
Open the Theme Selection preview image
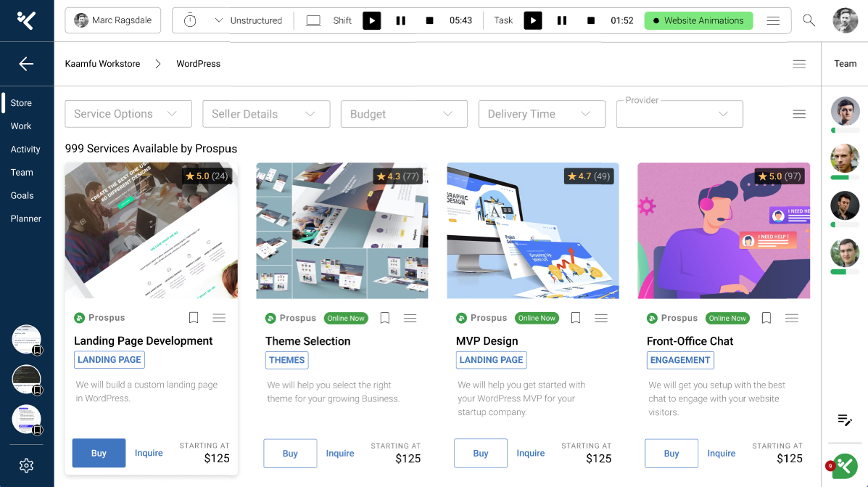pyautogui.click(x=342, y=231)
